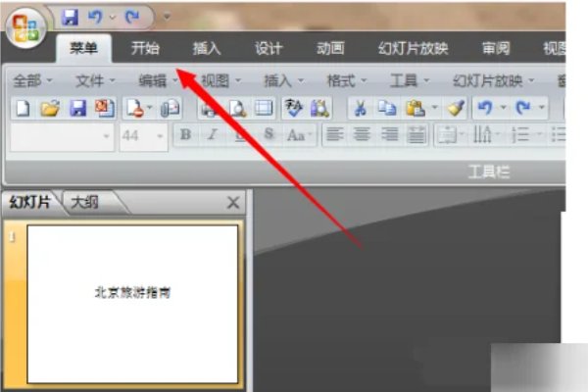
Task: Open the 全部 dropdown menu
Action: pos(33,80)
